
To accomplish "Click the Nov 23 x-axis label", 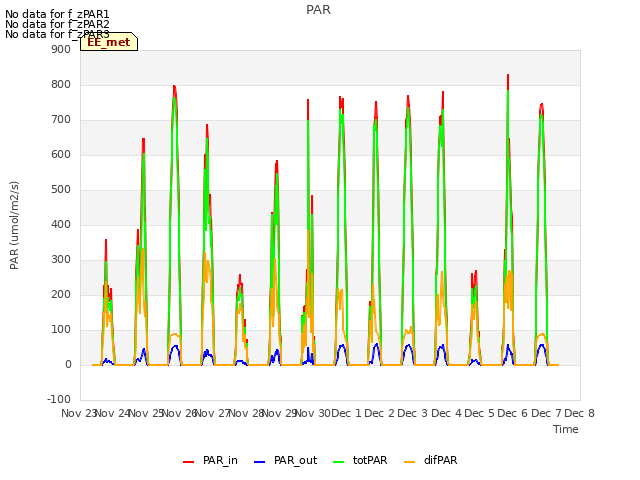I will pyautogui.click(x=78, y=413).
